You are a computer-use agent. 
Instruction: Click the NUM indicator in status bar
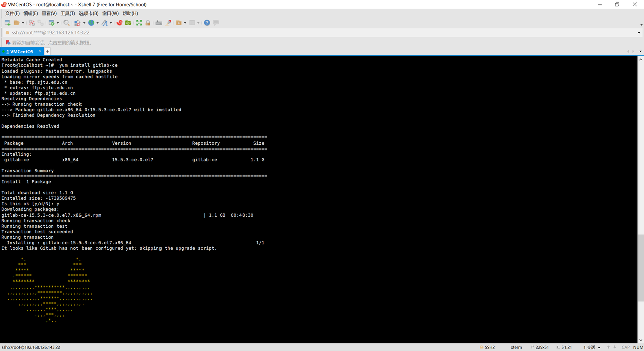tap(638, 347)
